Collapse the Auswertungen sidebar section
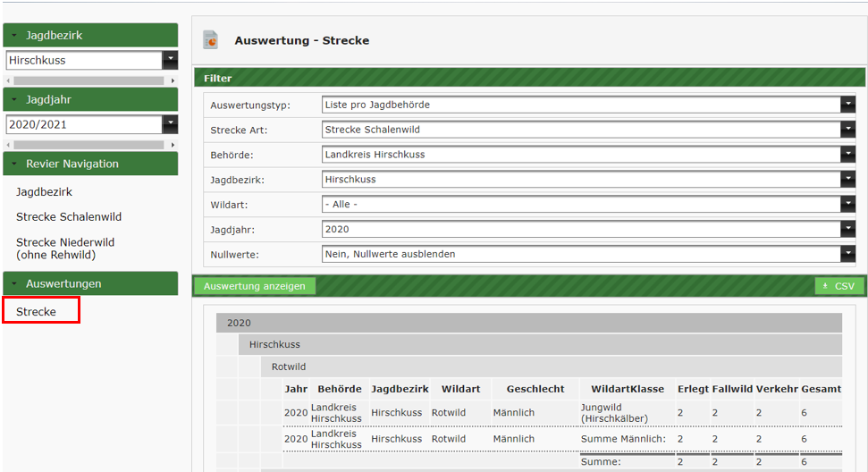 pos(90,283)
